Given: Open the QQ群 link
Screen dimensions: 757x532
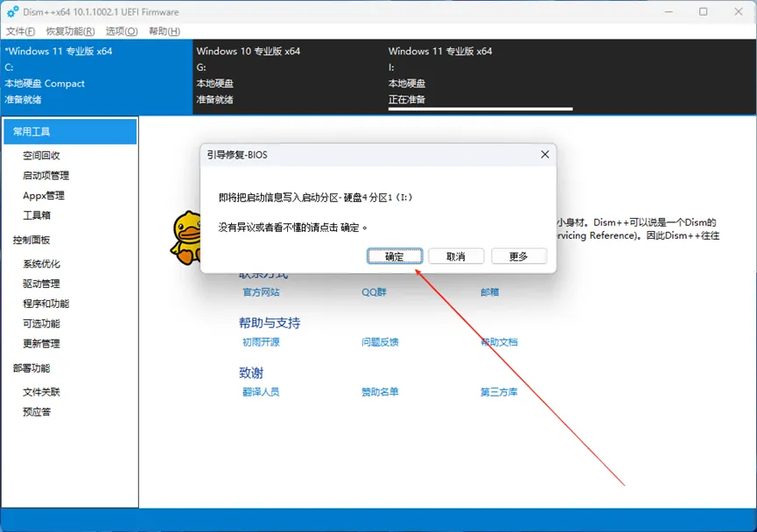Looking at the screenshot, I should pyautogui.click(x=374, y=292).
